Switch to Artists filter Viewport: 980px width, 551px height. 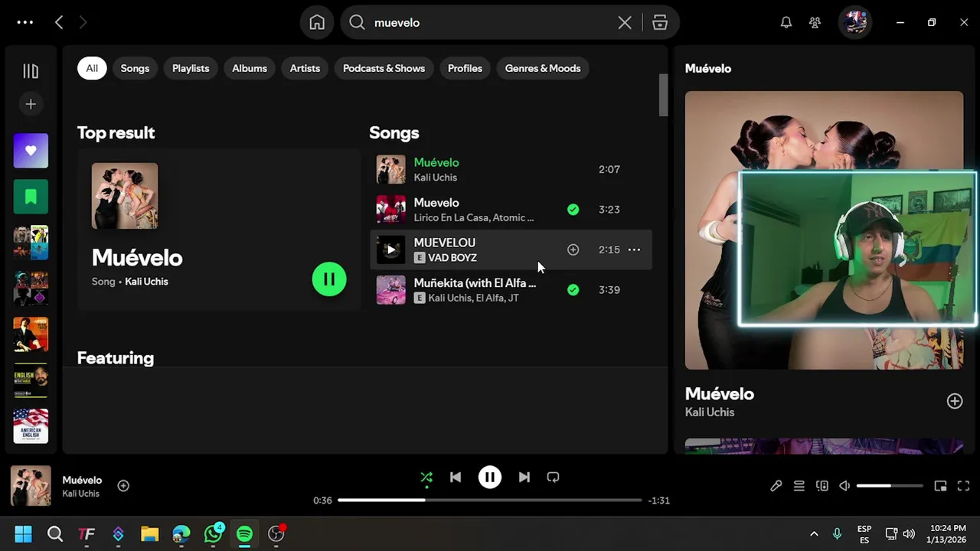tap(305, 68)
